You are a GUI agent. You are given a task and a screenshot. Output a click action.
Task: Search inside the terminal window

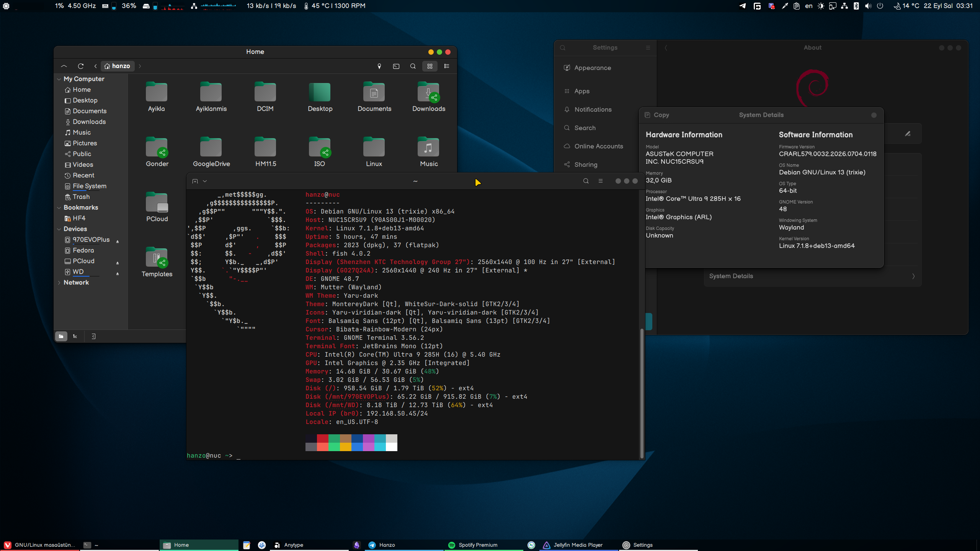click(586, 181)
